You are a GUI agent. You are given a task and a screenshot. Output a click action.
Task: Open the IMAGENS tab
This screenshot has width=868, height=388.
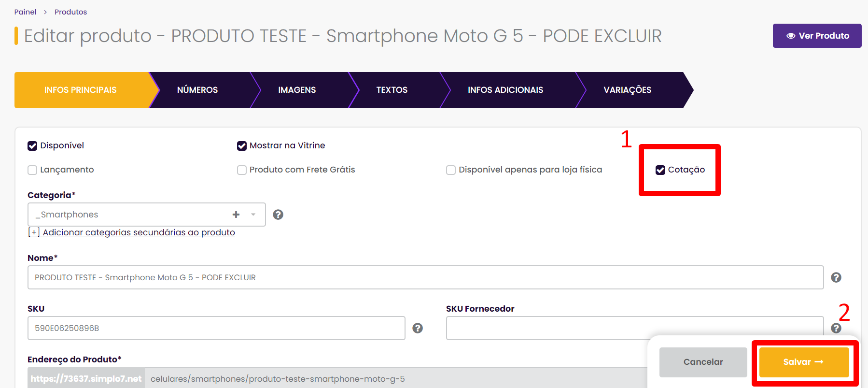[x=297, y=90]
